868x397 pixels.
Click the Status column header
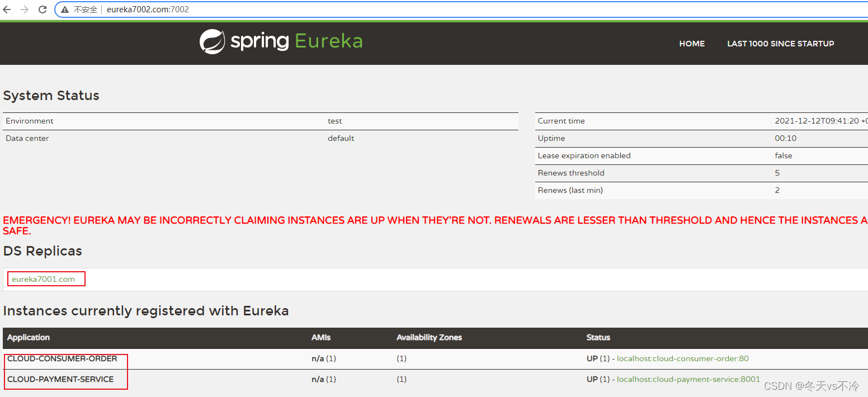pyautogui.click(x=598, y=338)
